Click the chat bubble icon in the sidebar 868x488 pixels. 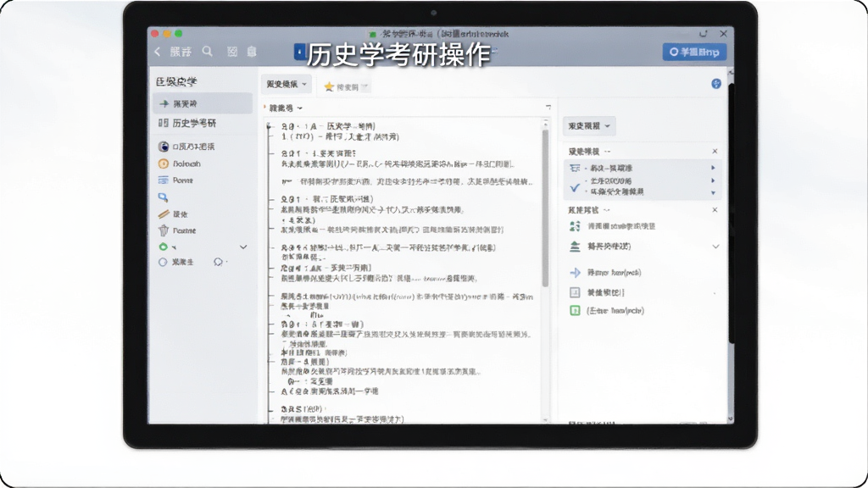click(x=218, y=263)
